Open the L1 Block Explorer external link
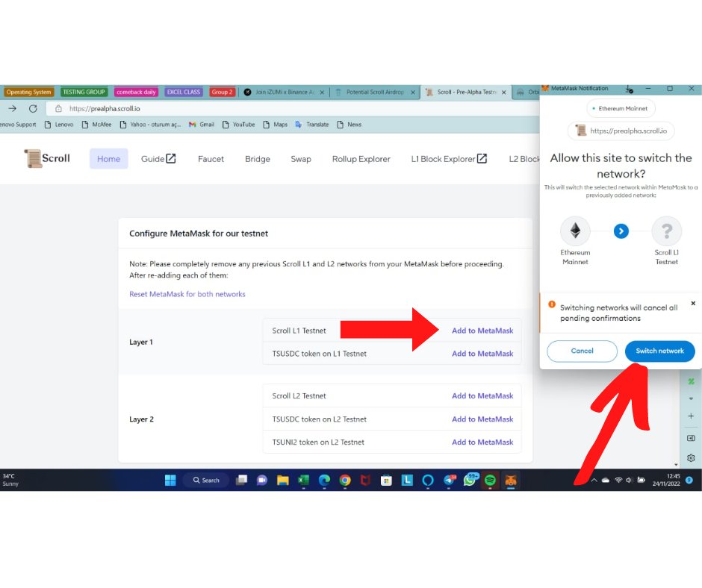The image size is (702, 588). pyautogui.click(x=449, y=159)
